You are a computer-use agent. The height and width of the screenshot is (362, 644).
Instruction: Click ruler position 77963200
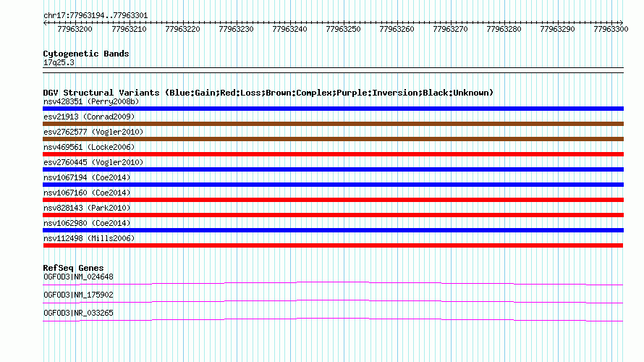(x=75, y=29)
